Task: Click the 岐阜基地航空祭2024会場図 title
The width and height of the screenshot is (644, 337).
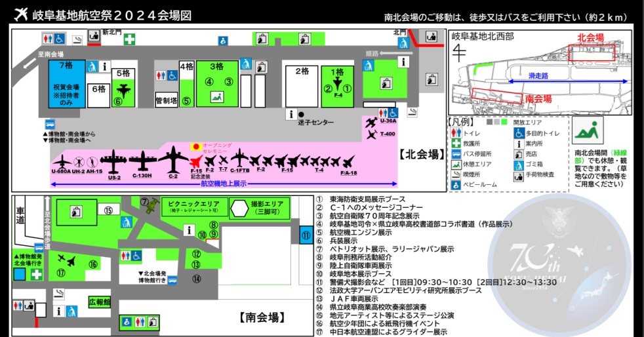Action: [111, 15]
